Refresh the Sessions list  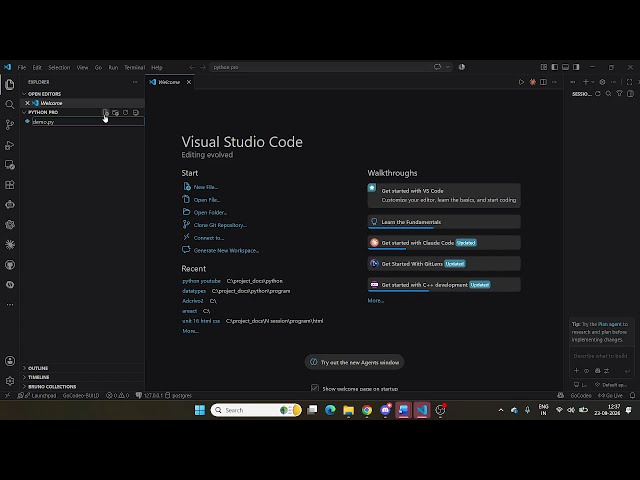point(598,93)
